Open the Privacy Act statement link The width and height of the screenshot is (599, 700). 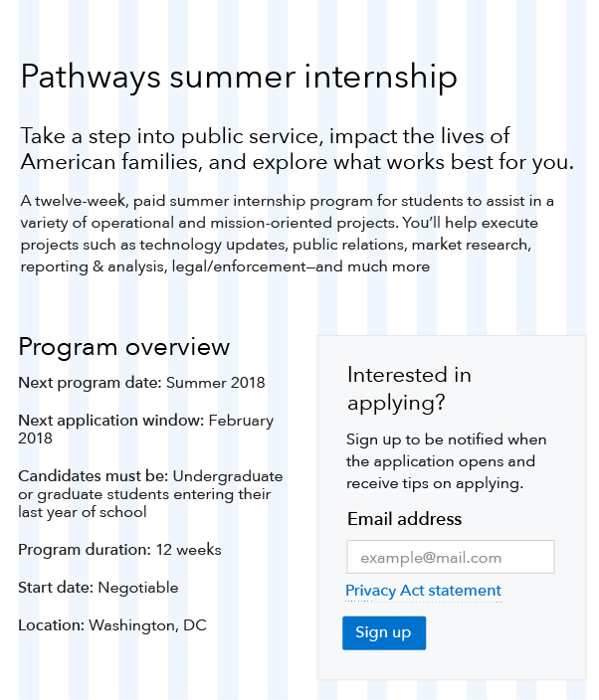pos(423,591)
